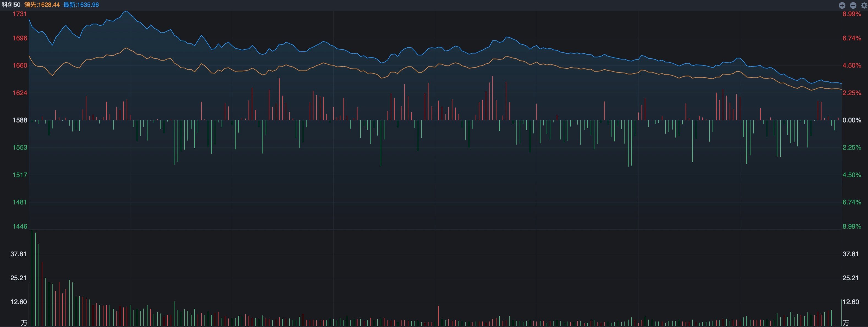Click the 1588 baseline price label
The width and height of the screenshot is (868, 327).
click(20, 120)
